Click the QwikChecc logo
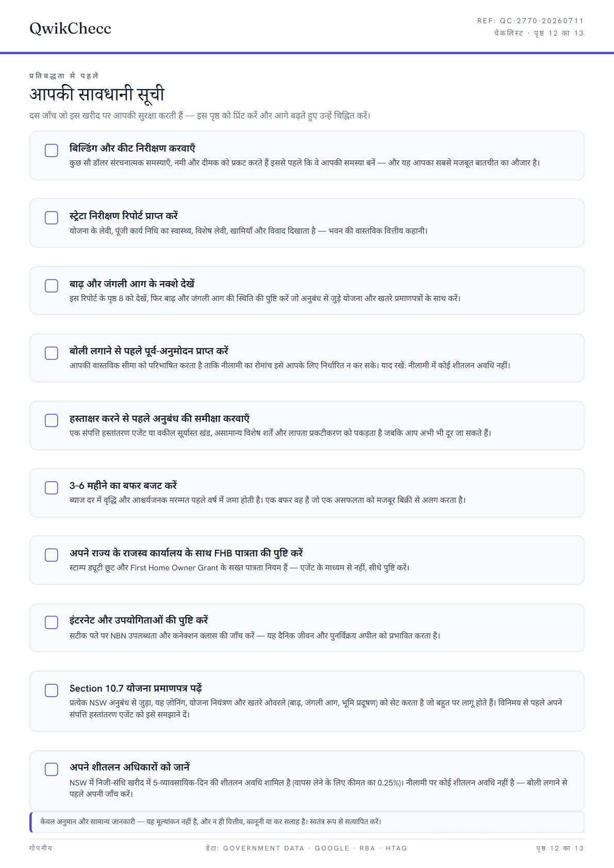Screen dimensions: 614x868 [x=70, y=28]
